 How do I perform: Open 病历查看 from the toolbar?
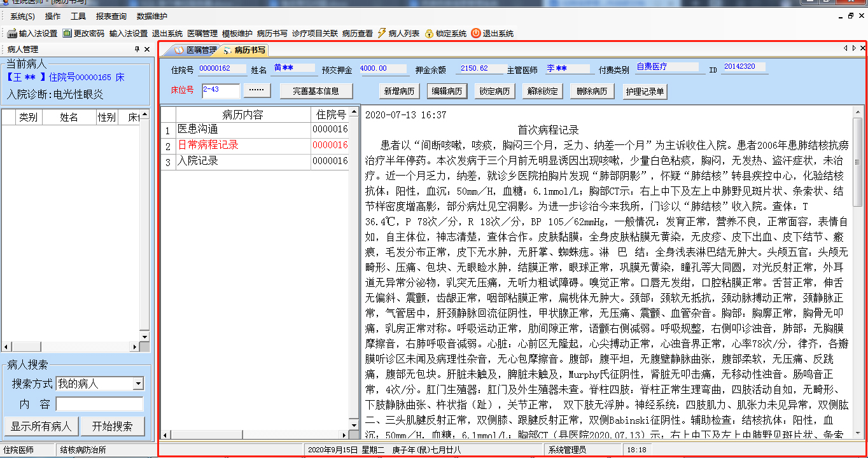(358, 33)
